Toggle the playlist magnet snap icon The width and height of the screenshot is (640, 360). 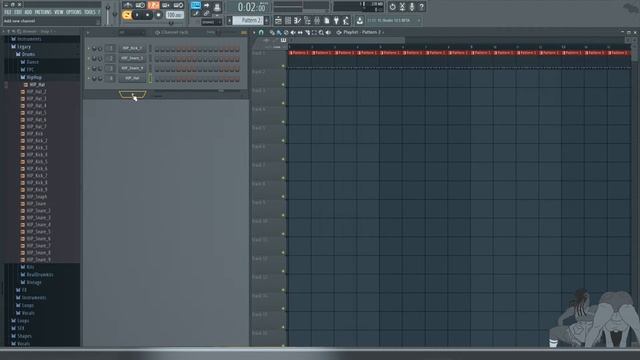[x=261, y=32]
